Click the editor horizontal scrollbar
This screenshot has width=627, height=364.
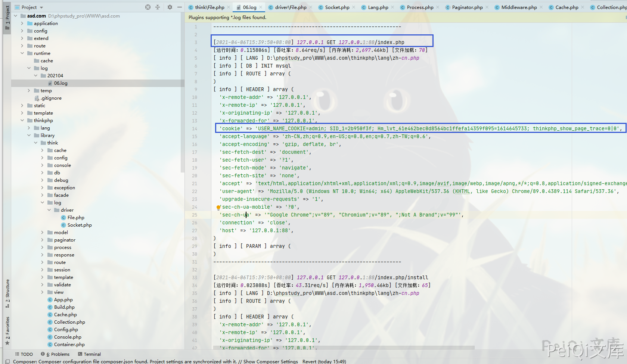(x=344, y=348)
